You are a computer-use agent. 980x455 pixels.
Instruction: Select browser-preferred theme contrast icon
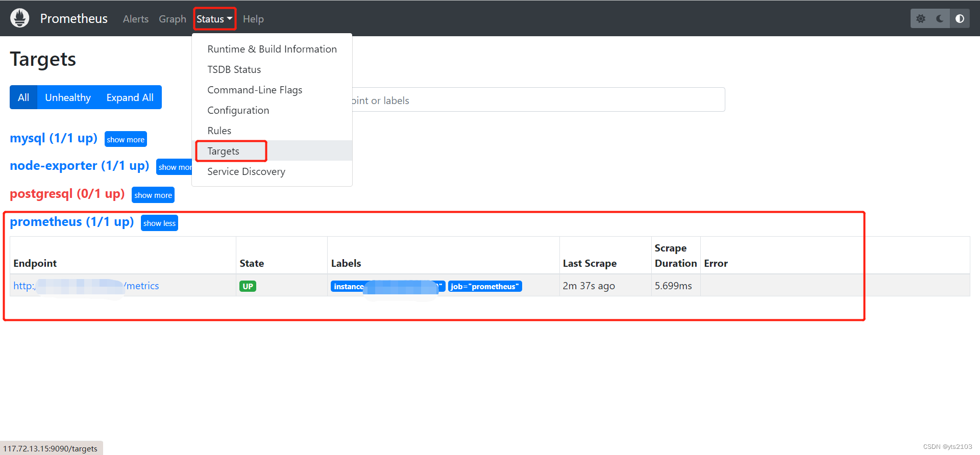coord(960,18)
